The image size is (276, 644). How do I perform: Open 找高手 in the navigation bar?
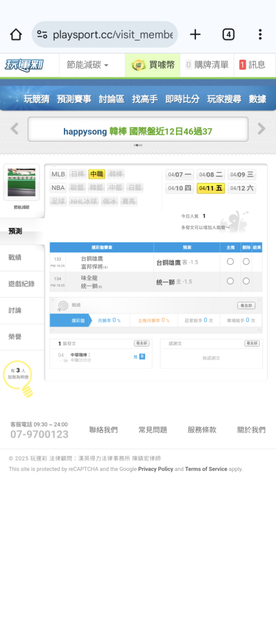(145, 99)
